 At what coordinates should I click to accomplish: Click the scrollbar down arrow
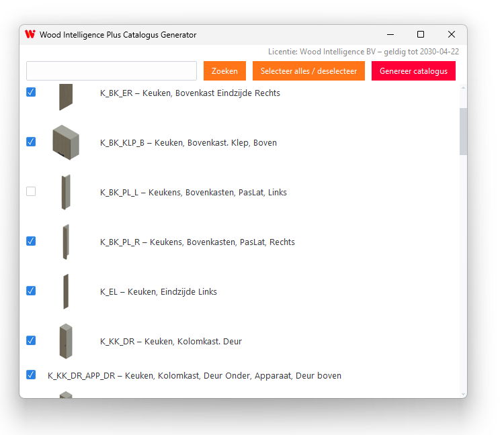(463, 394)
